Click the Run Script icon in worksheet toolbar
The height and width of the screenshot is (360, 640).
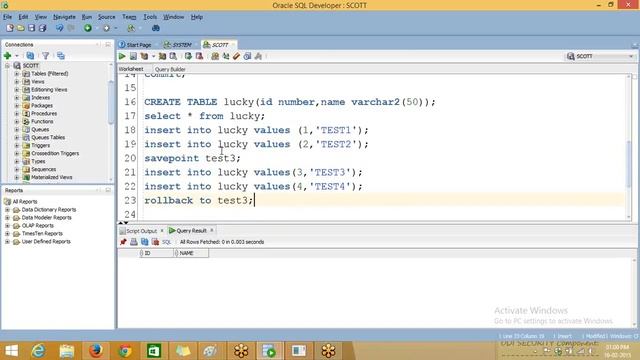[x=133, y=56]
